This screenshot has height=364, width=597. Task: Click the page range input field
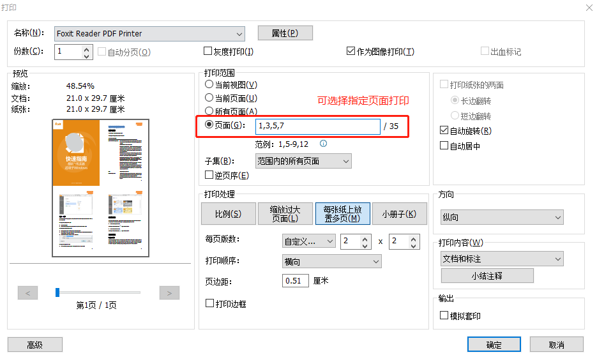[318, 126]
